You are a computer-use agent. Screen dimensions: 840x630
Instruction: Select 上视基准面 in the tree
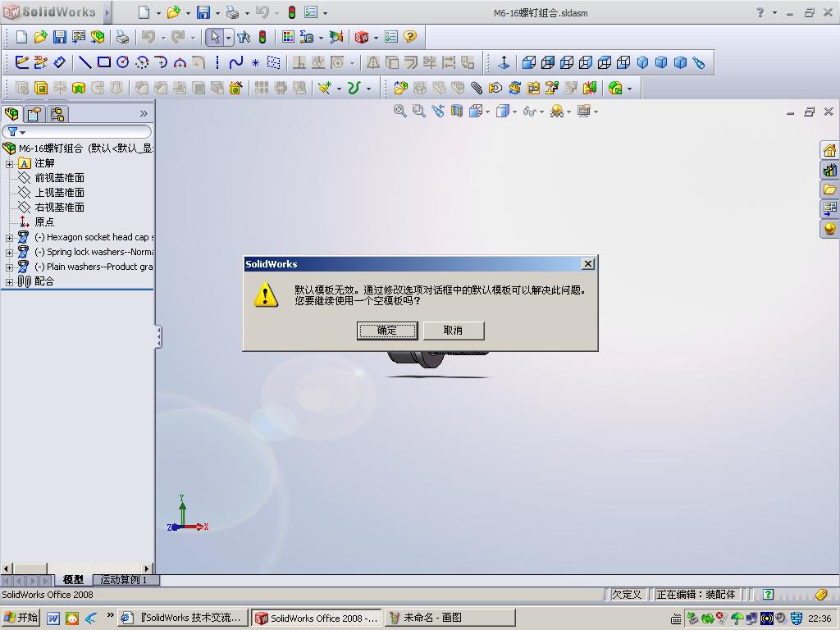point(59,192)
